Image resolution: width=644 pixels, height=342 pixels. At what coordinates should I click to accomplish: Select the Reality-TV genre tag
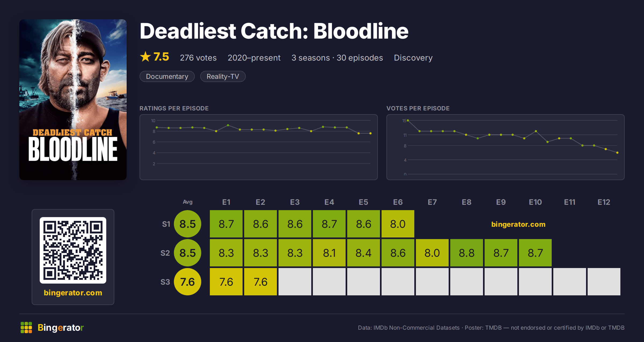(223, 76)
